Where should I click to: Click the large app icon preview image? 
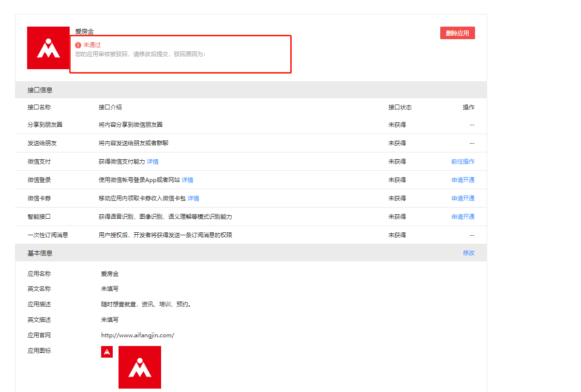(x=140, y=367)
